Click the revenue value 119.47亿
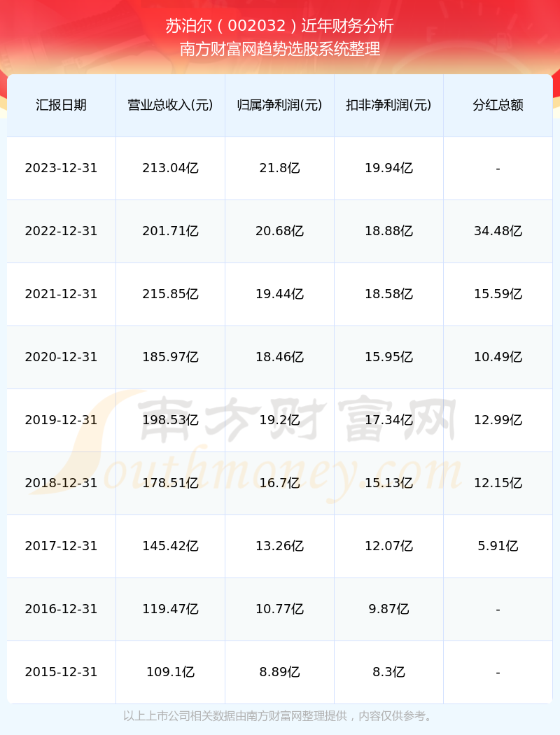560x735 pixels. tap(171, 610)
